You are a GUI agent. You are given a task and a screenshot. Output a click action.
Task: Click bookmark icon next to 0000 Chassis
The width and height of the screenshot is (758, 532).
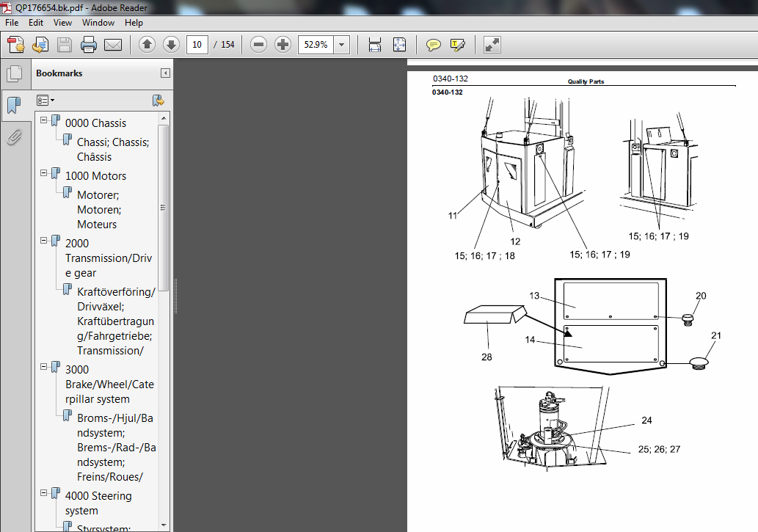tap(56, 121)
